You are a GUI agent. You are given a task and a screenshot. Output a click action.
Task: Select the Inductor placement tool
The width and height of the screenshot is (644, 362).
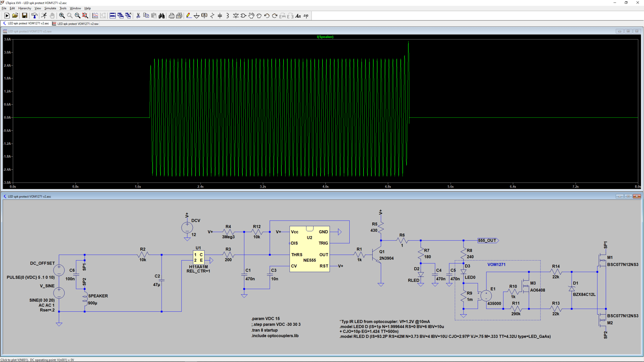[228, 16]
